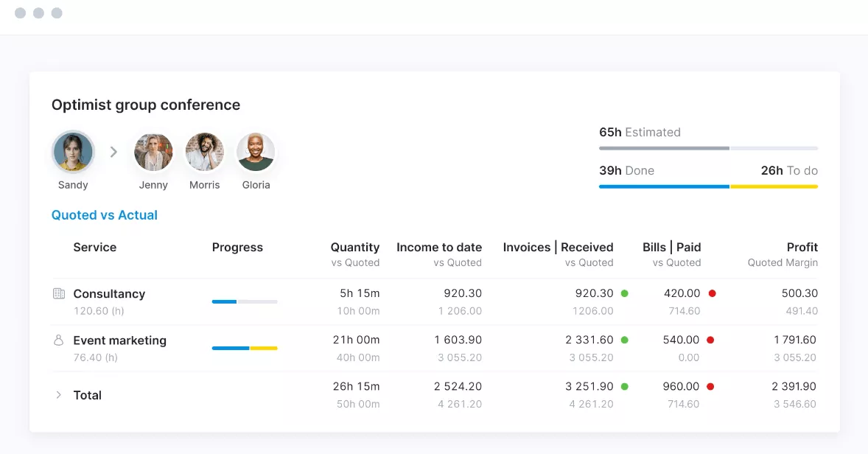Expand the Total row chevron
The height and width of the screenshot is (454, 868).
[x=59, y=395]
